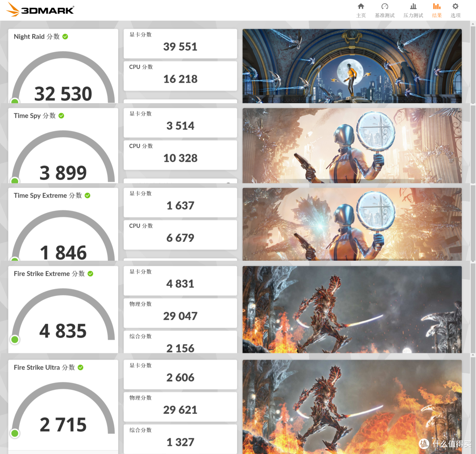This screenshot has width=476, height=454.
Task: Open the Time Spy benchmark artwork thumbnail
Action: click(x=352, y=146)
